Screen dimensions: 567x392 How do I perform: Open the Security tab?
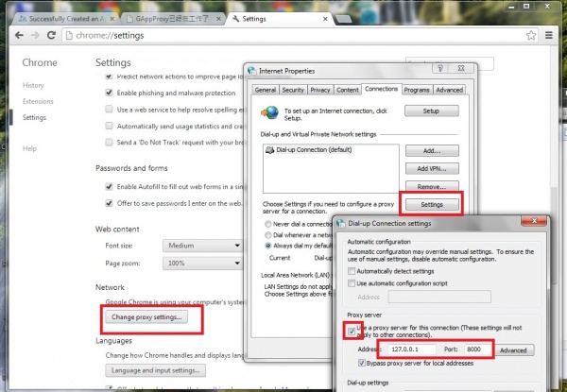point(293,90)
